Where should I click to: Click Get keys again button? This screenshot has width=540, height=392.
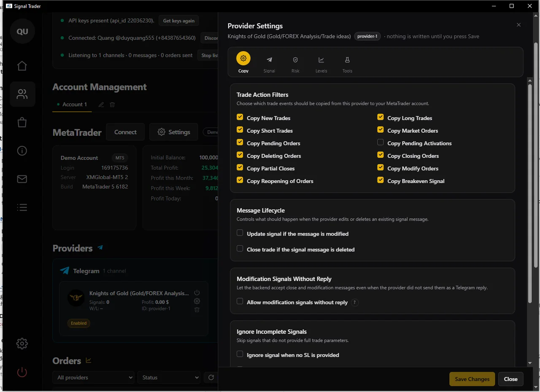click(x=179, y=21)
